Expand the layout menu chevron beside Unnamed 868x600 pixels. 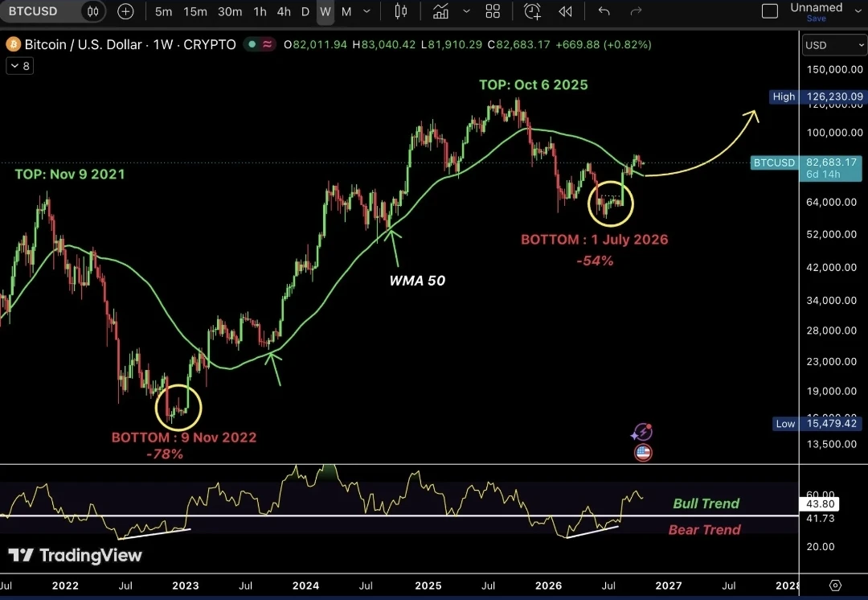click(858, 11)
